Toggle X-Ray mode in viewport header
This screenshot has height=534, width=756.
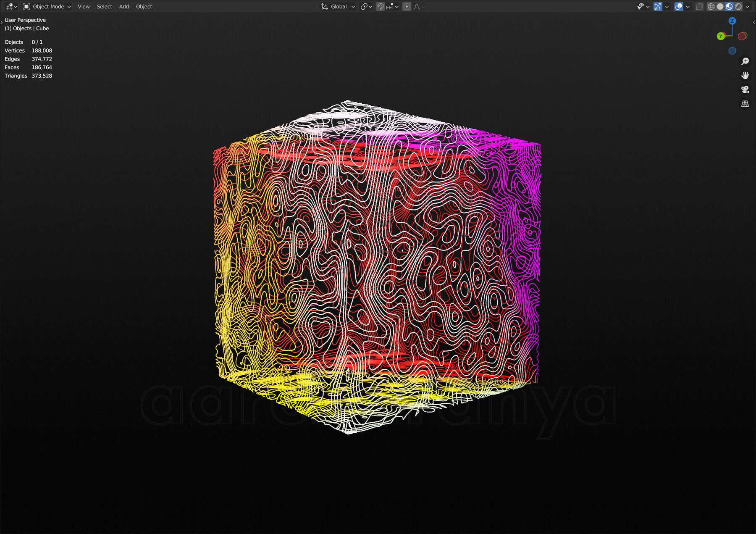tap(699, 6)
